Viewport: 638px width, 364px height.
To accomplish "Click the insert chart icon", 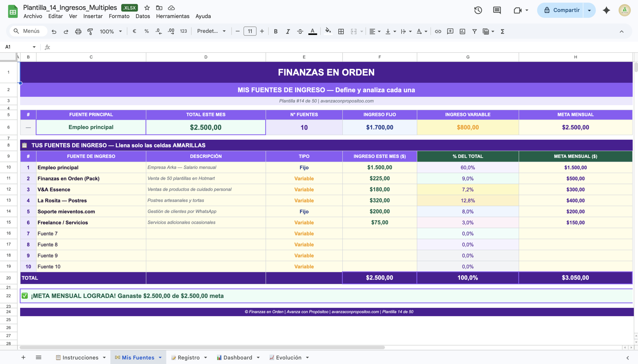I will click(462, 31).
